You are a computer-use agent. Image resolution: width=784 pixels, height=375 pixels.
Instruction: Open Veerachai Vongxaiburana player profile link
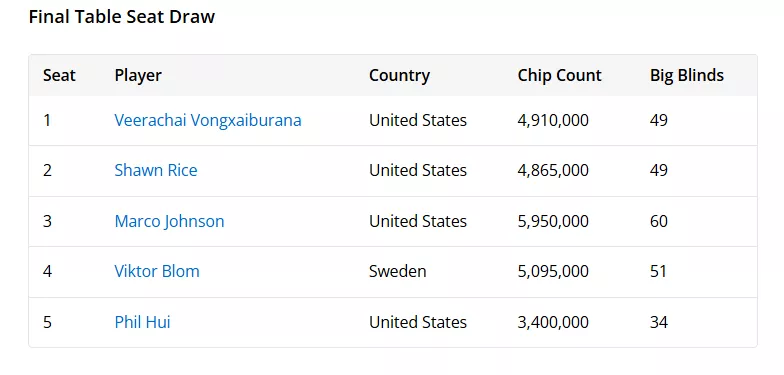tap(208, 120)
